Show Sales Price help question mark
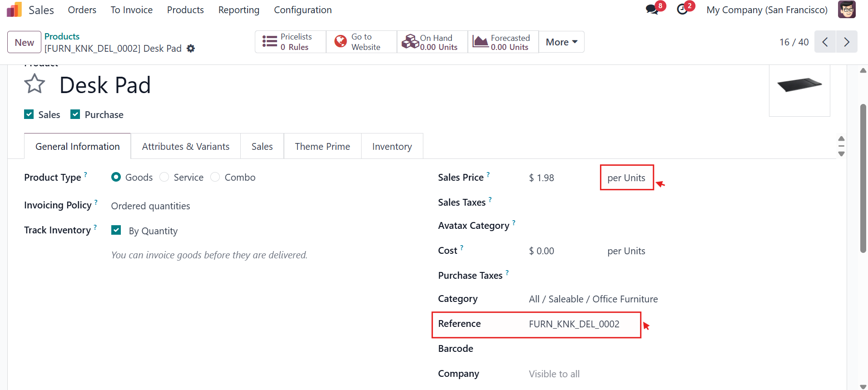Screen dimensions: 868x390 pyautogui.click(x=488, y=174)
